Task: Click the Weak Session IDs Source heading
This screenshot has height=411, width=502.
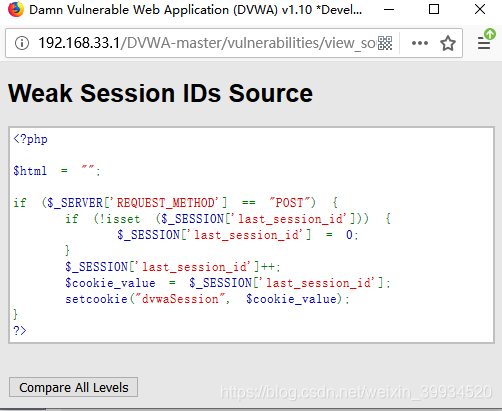Action: [160, 93]
